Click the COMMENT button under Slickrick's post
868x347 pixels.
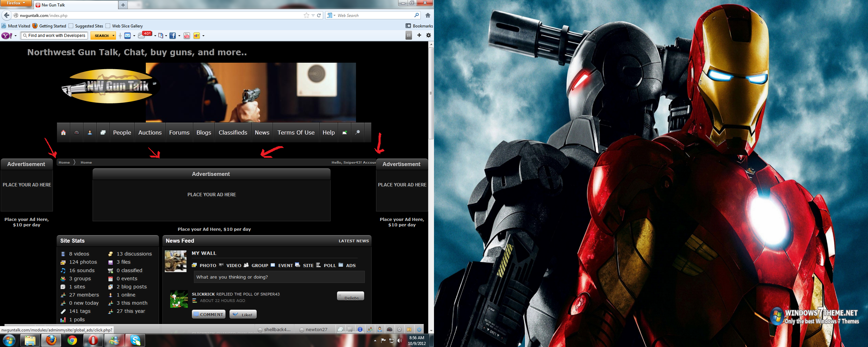[209, 314]
